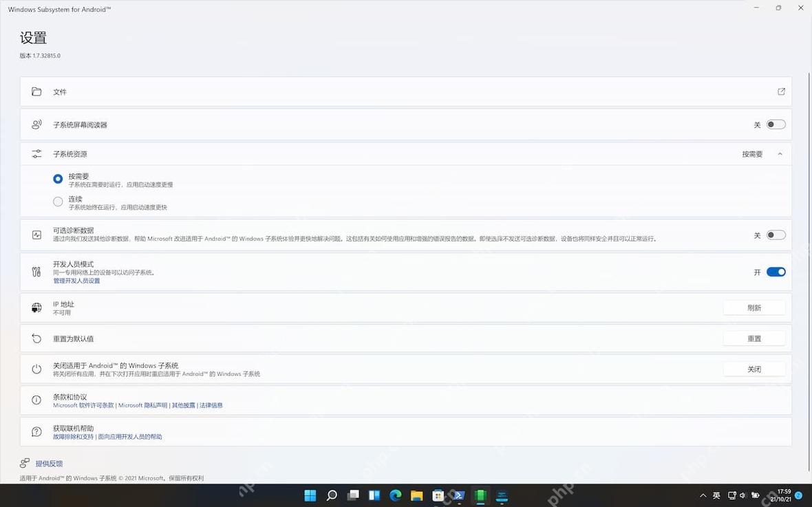Collapse the 子系统资源 section chevron

[x=780, y=154]
